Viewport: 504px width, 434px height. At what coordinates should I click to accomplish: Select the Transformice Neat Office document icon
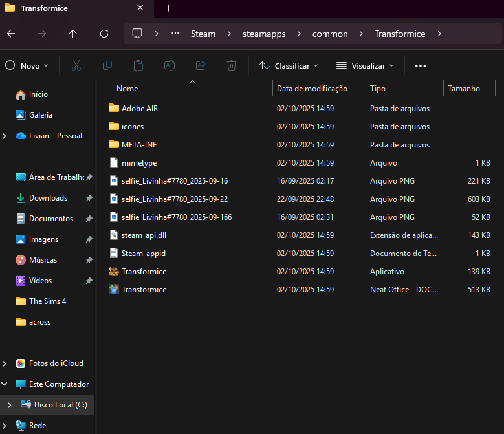point(114,289)
